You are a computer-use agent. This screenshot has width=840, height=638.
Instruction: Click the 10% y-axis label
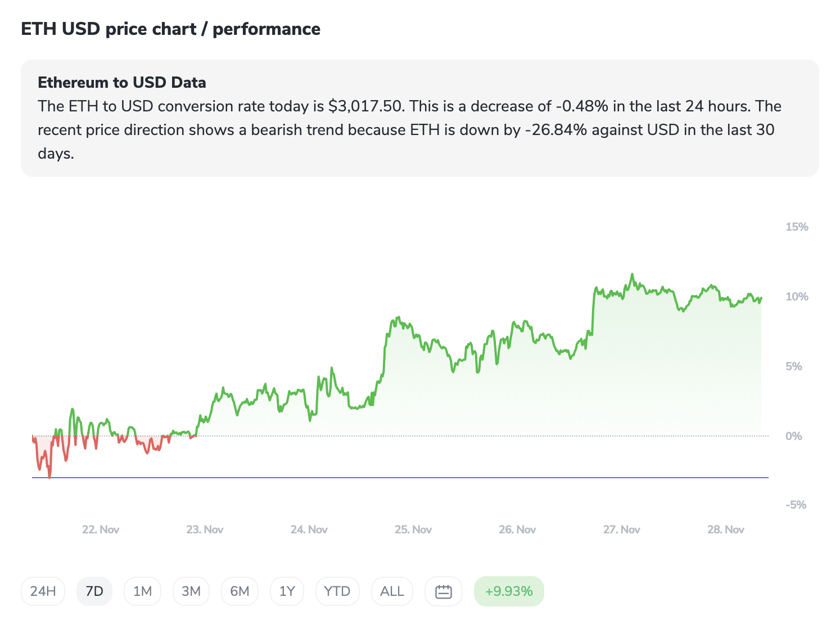[797, 296]
